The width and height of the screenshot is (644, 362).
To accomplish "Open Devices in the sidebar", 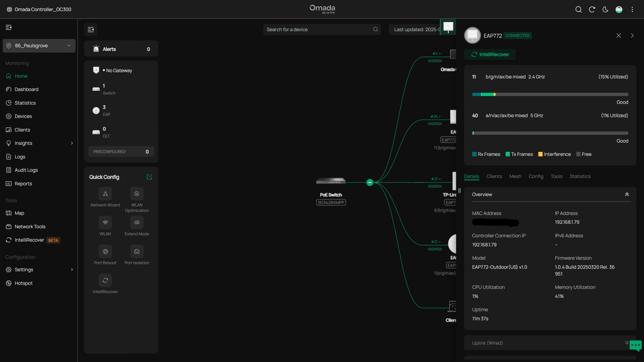I will [23, 116].
